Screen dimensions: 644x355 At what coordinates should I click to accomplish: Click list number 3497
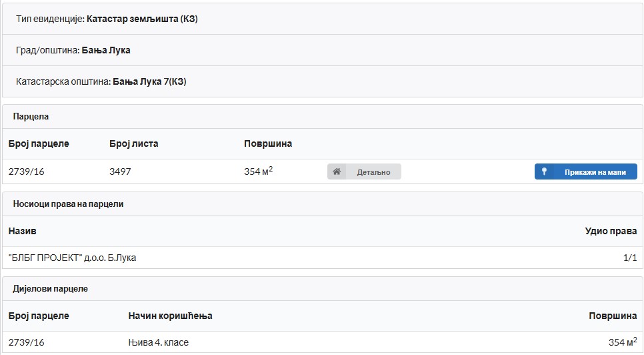[120, 171]
